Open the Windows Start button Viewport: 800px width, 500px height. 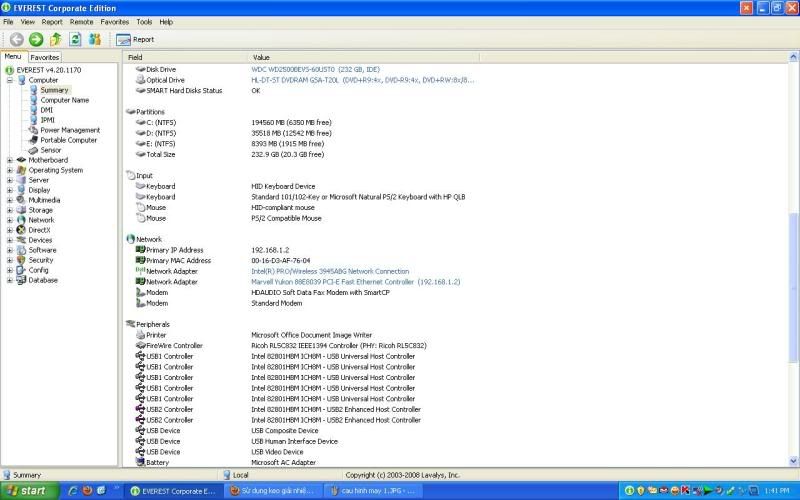click(30, 491)
